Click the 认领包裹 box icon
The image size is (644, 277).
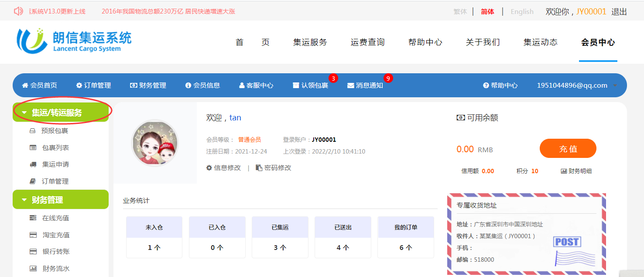pos(296,85)
